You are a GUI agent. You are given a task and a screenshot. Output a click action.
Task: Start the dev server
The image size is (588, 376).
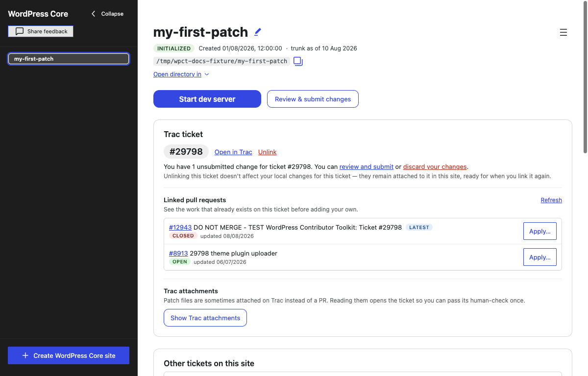pyautogui.click(x=207, y=99)
